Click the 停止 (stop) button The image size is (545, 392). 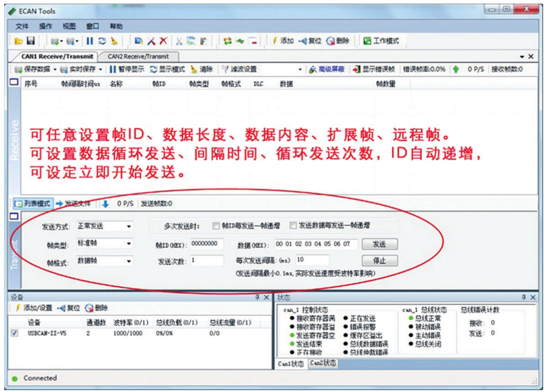pyautogui.click(x=379, y=261)
